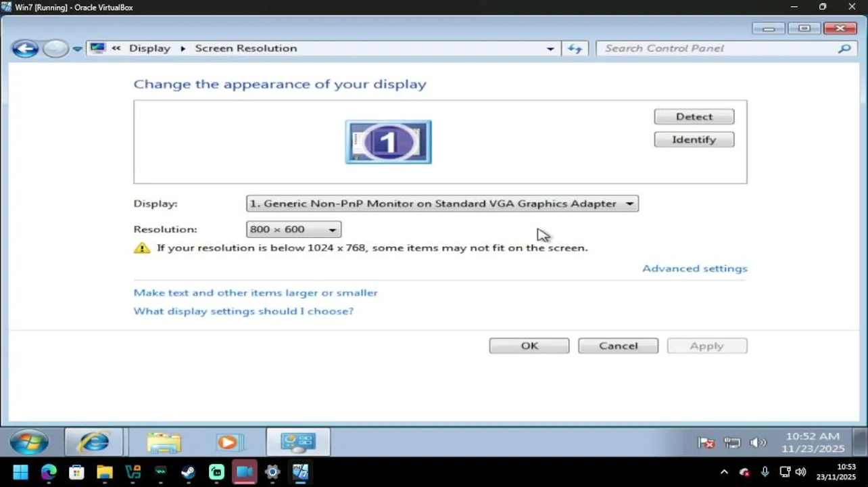Select monitor 1 in the display preview
Image resolution: width=868 pixels, height=487 pixels.
(x=388, y=142)
